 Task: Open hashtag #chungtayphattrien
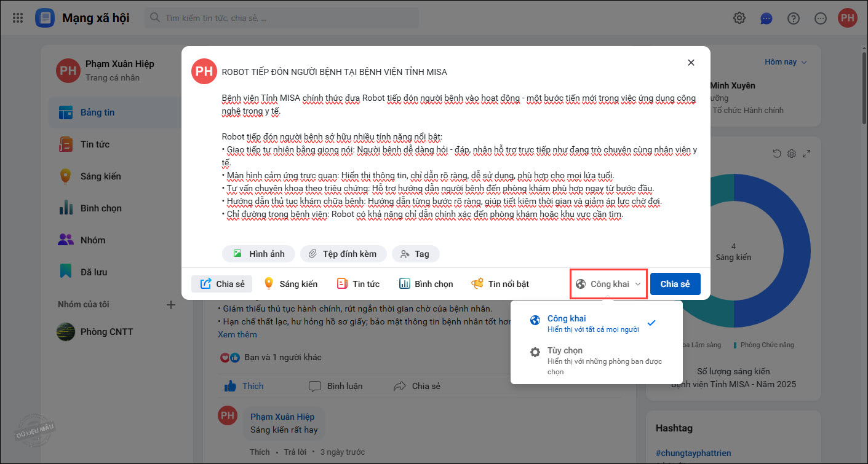point(693,453)
